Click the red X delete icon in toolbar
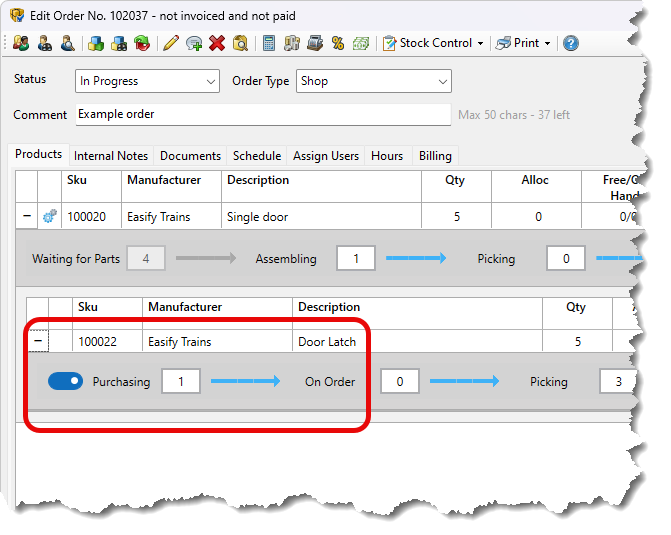Viewport: 671px width, 535px height. pos(217,43)
